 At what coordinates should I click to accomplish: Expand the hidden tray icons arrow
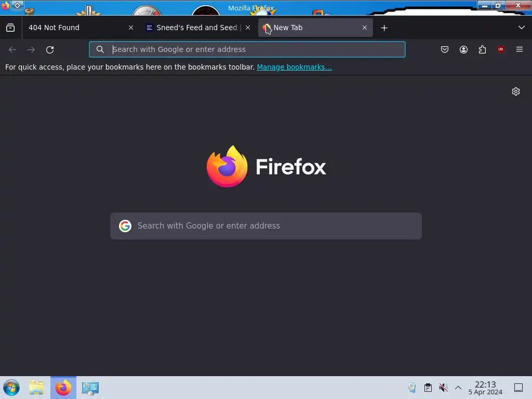tap(458, 388)
